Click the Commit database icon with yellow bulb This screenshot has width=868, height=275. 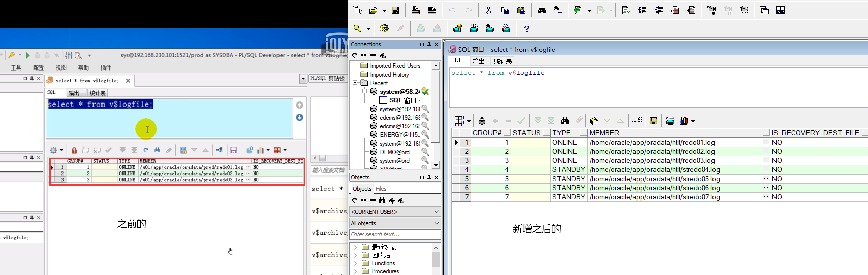click(457, 28)
